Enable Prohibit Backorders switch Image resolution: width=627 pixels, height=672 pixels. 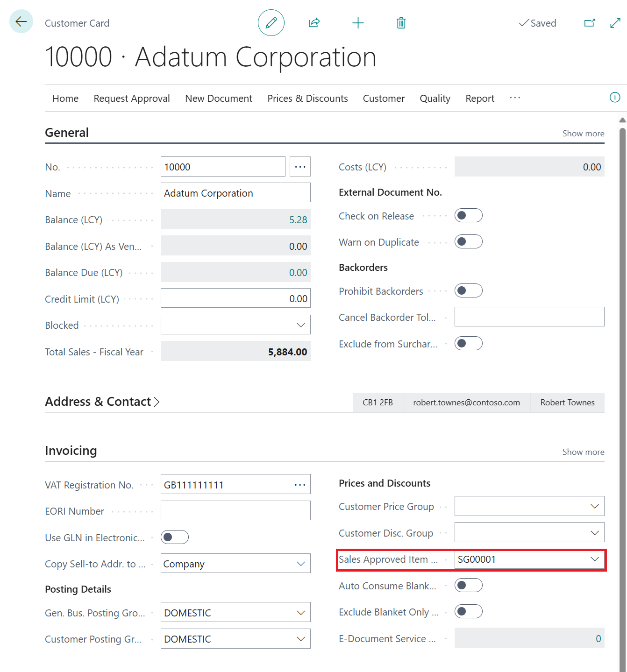tap(469, 290)
